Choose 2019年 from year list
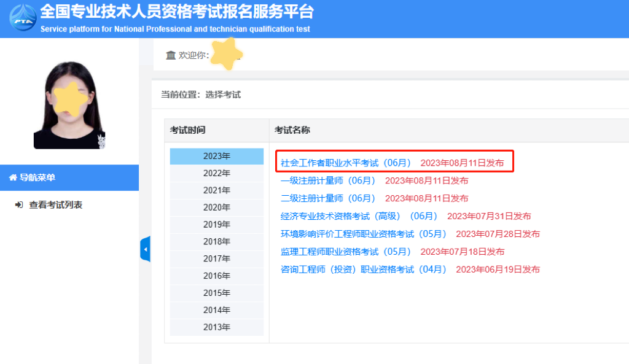The image size is (629, 364). pyautogui.click(x=216, y=225)
